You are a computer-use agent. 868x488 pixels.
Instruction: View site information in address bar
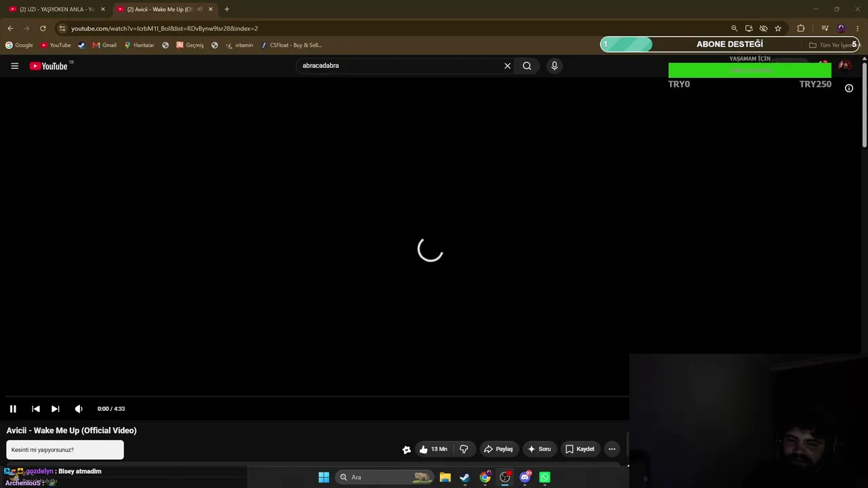pyautogui.click(x=62, y=28)
